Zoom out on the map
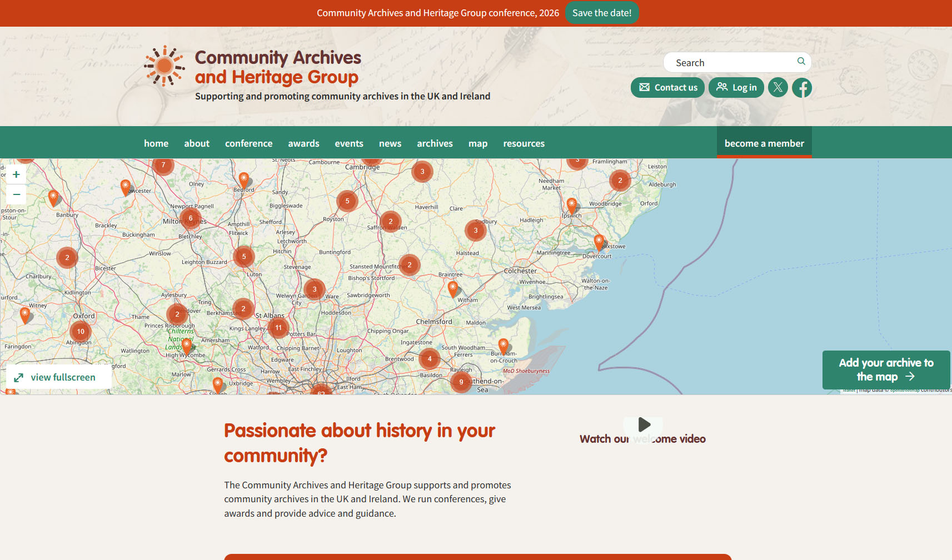The width and height of the screenshot is (952, 560). (16, 194)
